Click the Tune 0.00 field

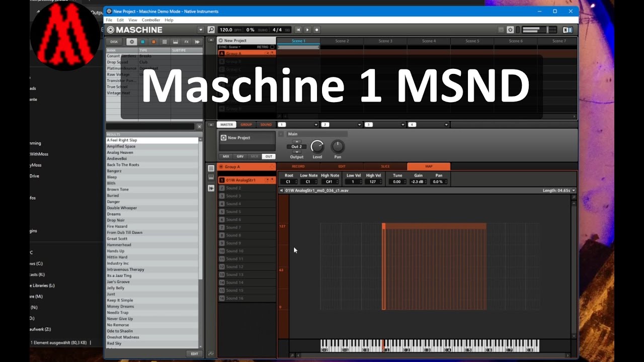click(x=397, y=182)
